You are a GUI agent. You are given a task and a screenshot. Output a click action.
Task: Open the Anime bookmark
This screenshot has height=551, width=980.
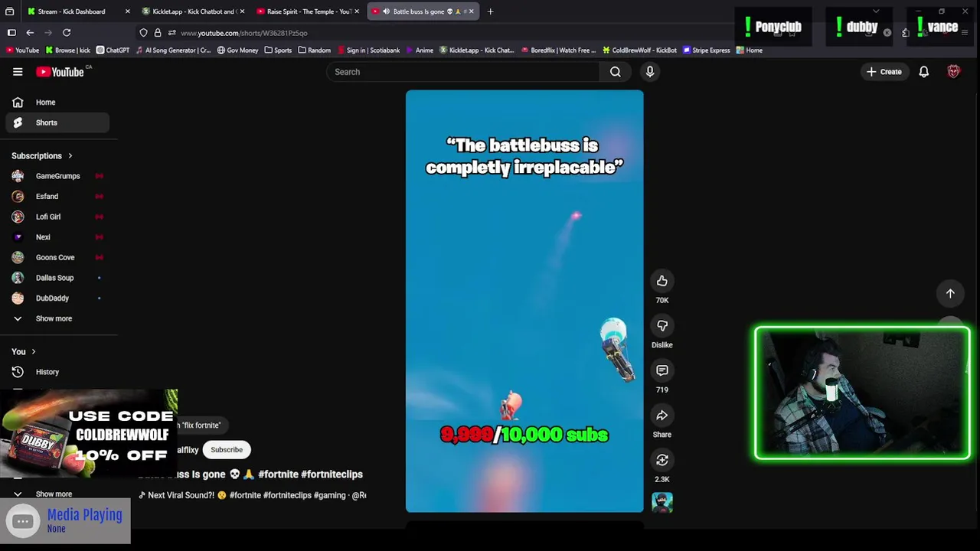(419, 51)
